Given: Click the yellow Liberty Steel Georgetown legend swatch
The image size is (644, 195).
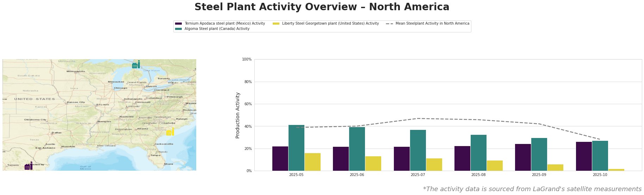Looking at the screenshot, I should point(276,24).
